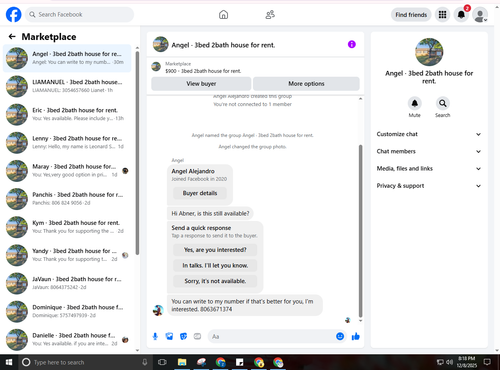Open the Dominique conversation
This screenshot has width=500, height=370.
click(x=67, y=311)
